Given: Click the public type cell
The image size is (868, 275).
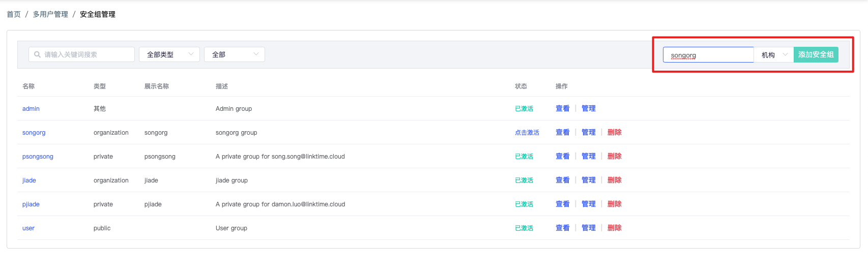Looking at the screenshot, I should [102, 228].
